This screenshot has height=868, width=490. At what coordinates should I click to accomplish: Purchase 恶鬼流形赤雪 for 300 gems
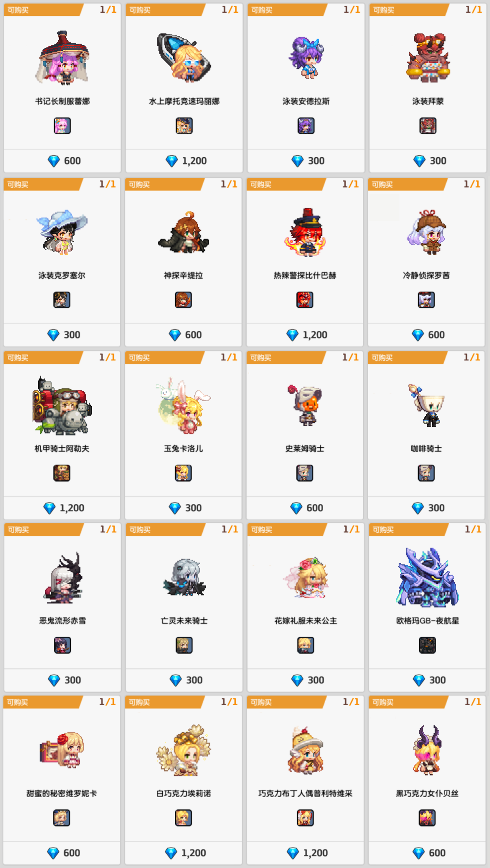(x=62, y=680)
